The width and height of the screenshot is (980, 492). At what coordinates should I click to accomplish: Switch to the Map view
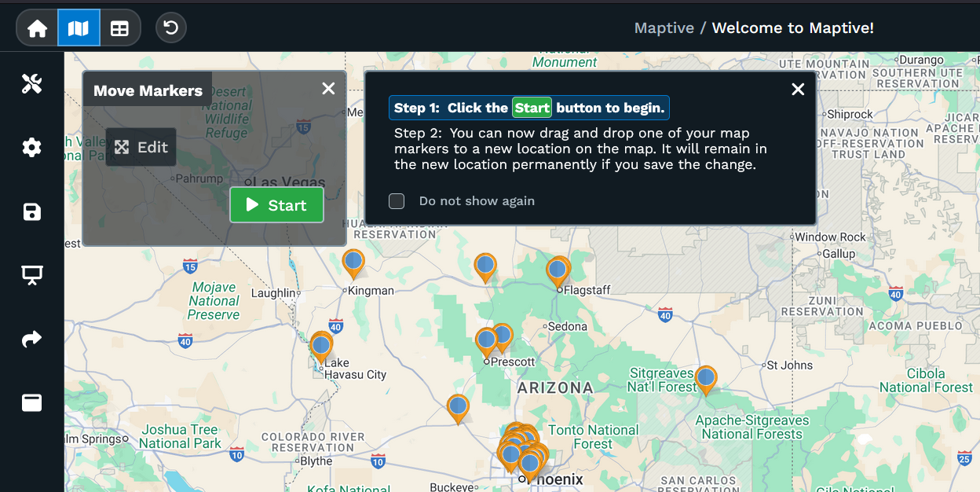[79, 28]
